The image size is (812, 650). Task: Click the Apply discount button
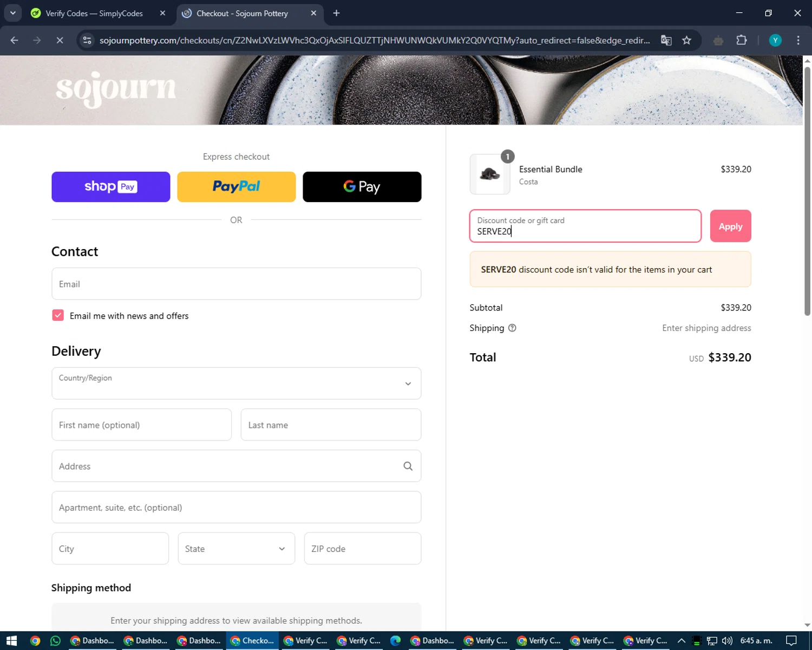731,226
